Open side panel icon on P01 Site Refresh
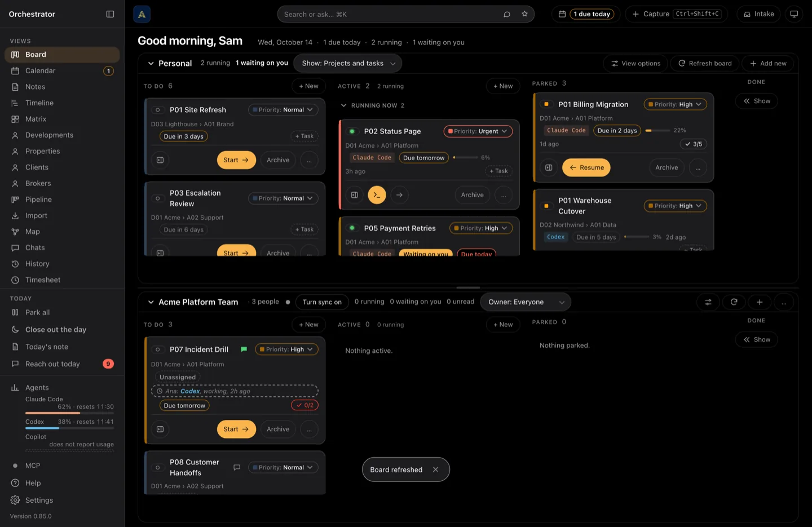Screen dimensions: 812x527 click(160, 160)
